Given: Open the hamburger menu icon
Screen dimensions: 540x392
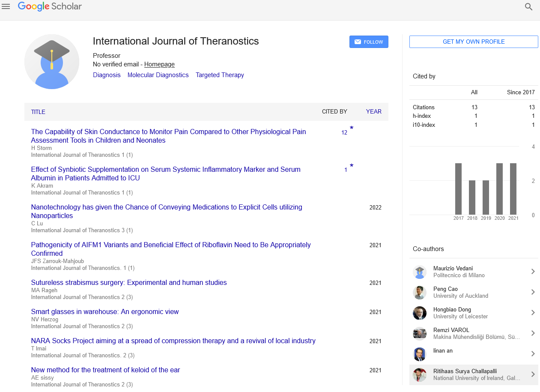Looking at the screenshot, I should pos(6,6).
